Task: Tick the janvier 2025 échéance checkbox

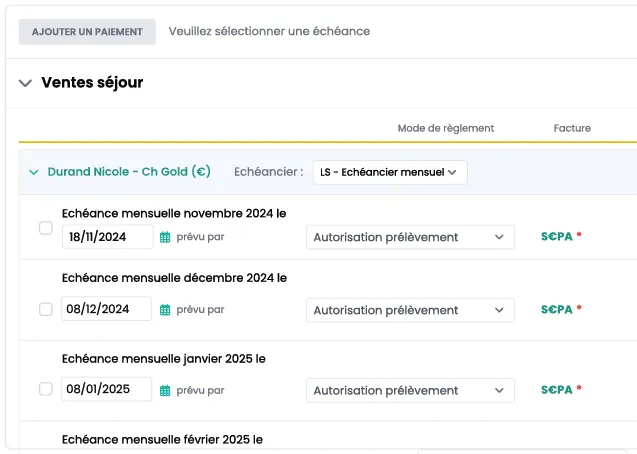Action: pos(46,389)
